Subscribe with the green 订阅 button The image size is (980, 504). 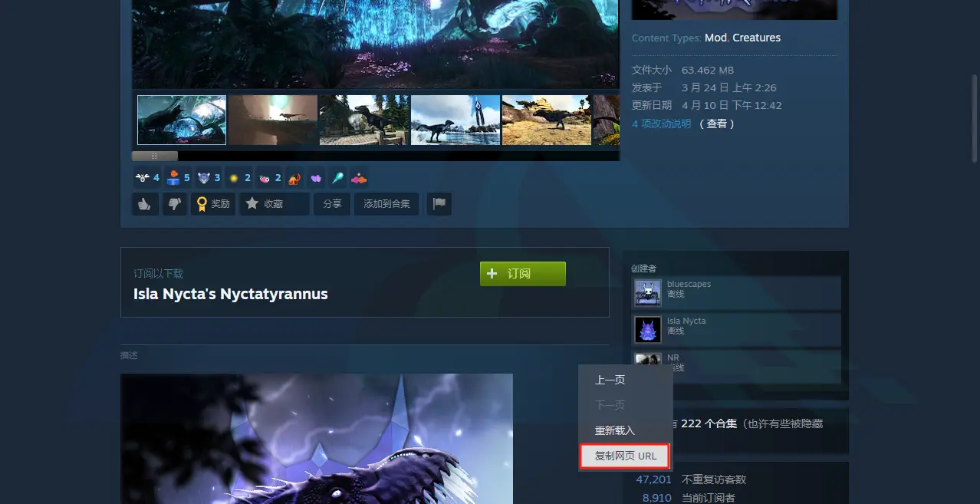pos(523,274)
